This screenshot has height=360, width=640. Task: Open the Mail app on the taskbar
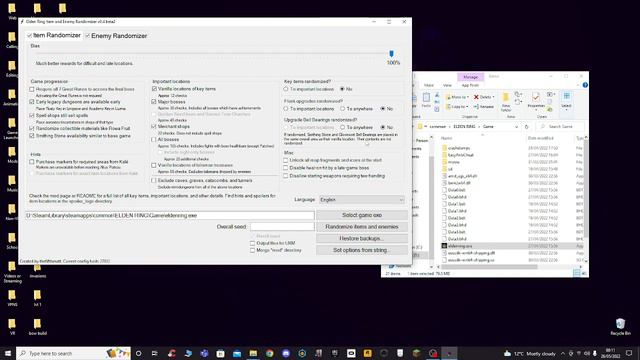point(237,353)
